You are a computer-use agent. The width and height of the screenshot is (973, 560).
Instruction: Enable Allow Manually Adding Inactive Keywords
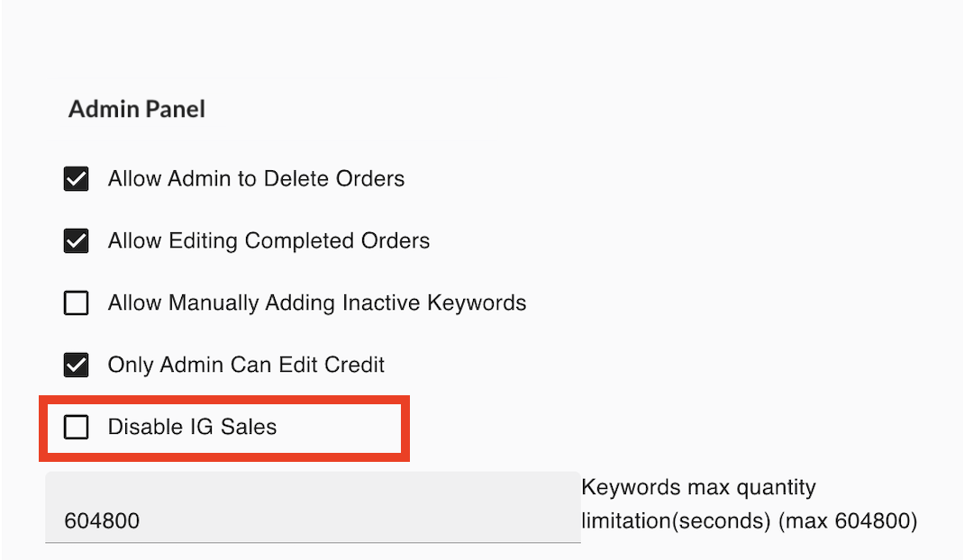(x=76, y=303)
